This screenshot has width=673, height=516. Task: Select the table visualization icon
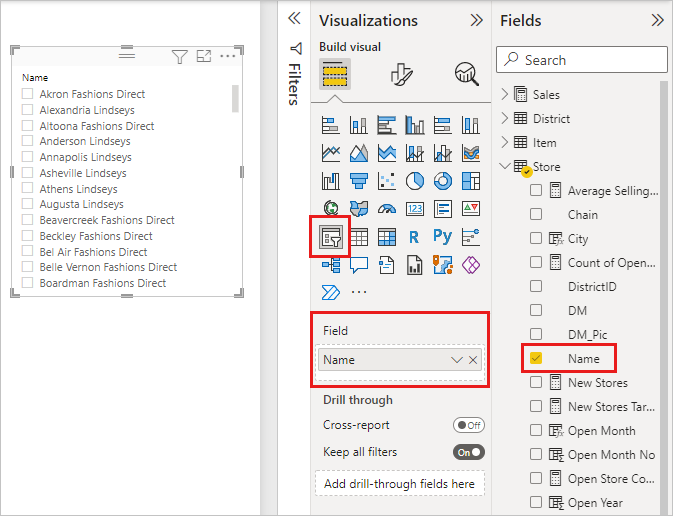coord(358,237)
